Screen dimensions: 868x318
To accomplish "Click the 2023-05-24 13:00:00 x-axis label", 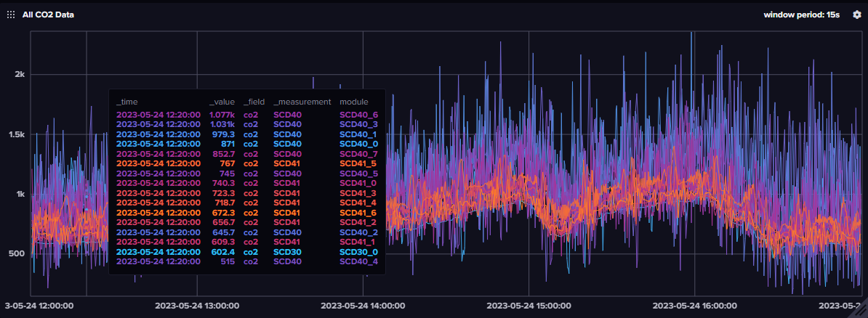I will pos(197,306).
